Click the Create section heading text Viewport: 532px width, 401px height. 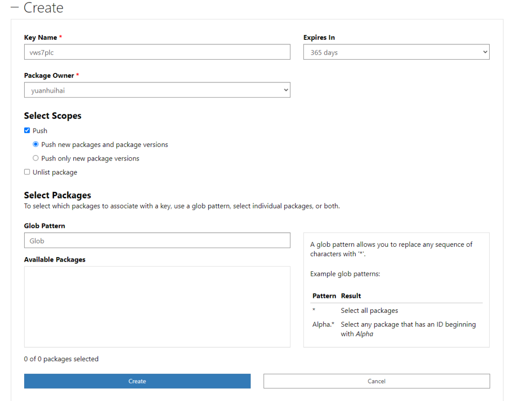tap(43, 8)
